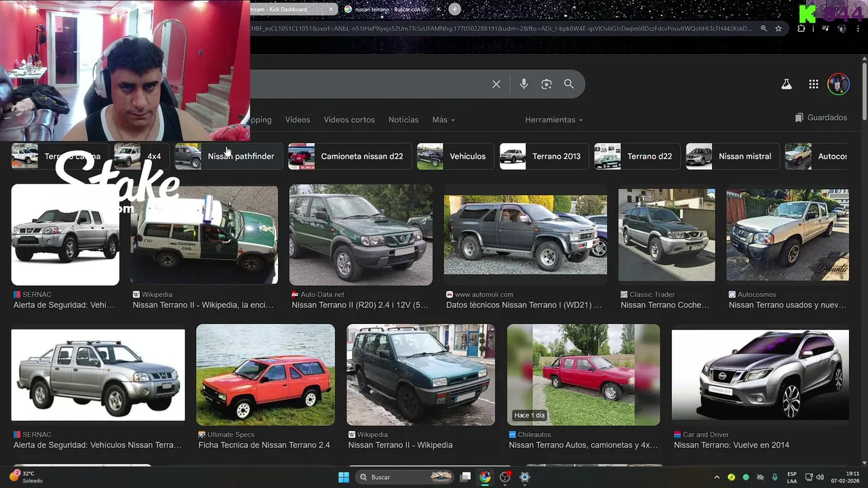Image resolution: width=868 pixels, height=488 pixels.
Task: Open the Guardia Civil Terrano II Wikipedia image
Action: click(204, 235)
